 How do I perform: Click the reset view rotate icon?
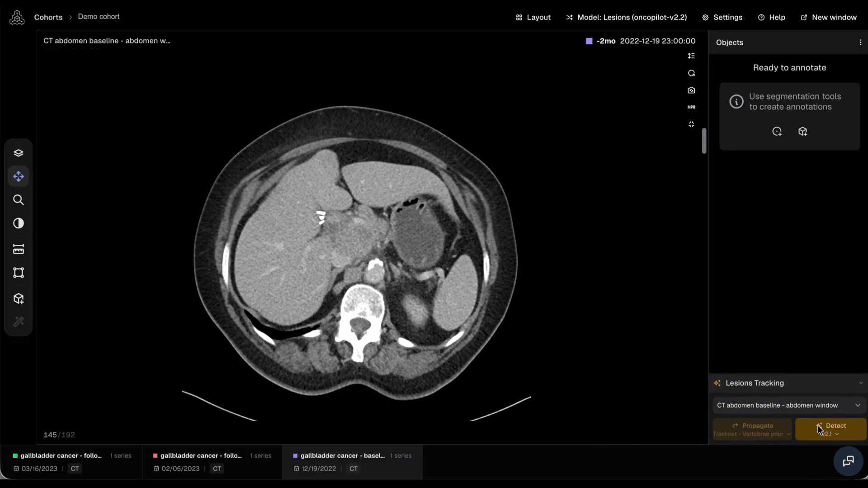pyautogui.click(x=691, y=73)
